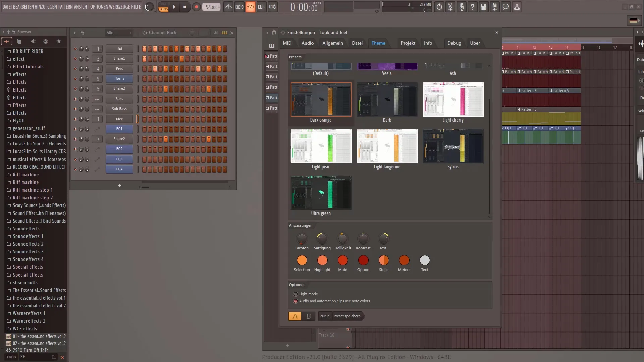Image resolution: width=644 pixels, height=362 pixels.
Task: Switch to the Projekt settings tab
Action: 408,43
